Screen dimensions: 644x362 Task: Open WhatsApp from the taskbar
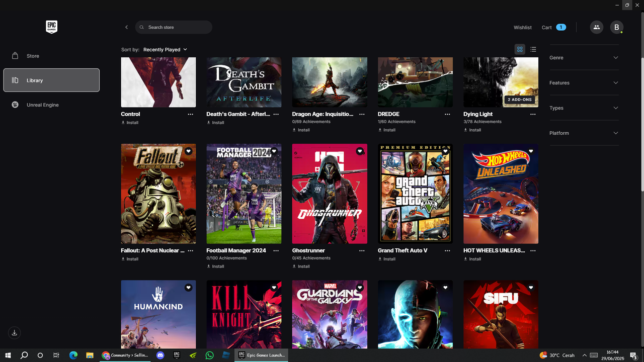209,355
